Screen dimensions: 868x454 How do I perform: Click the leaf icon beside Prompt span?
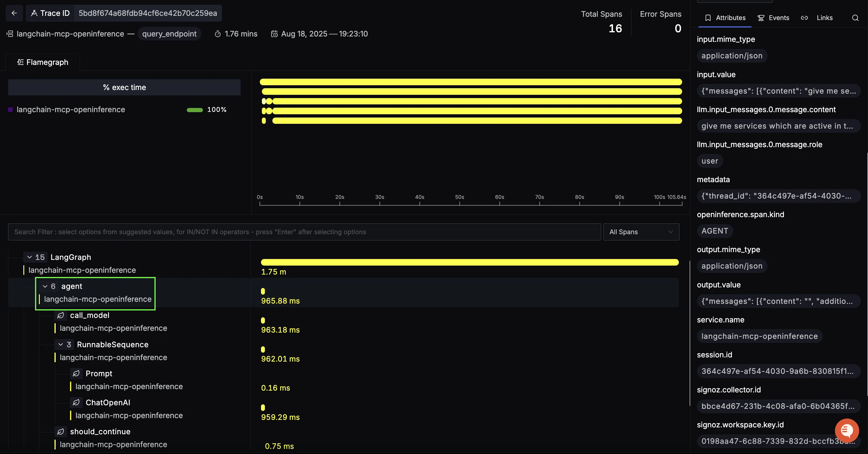tap(76, 373)
